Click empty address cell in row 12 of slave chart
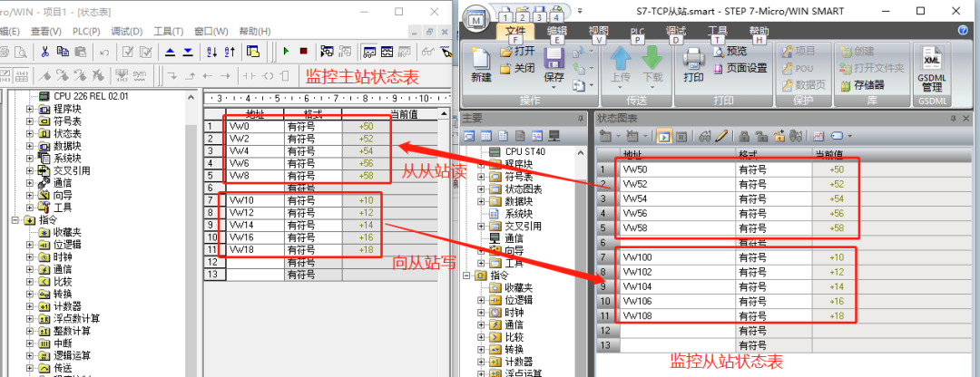Viewport: 980px width, 377px height. tap(678, 330)
